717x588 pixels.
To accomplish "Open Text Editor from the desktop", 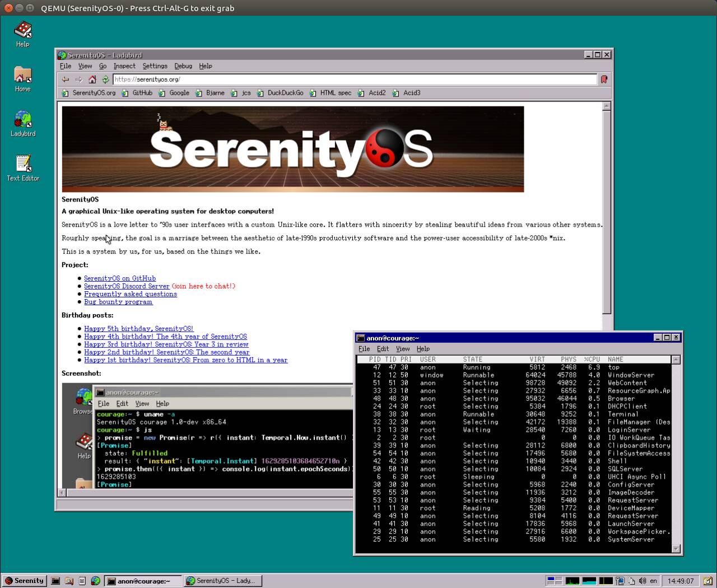I will pos(23,169).
